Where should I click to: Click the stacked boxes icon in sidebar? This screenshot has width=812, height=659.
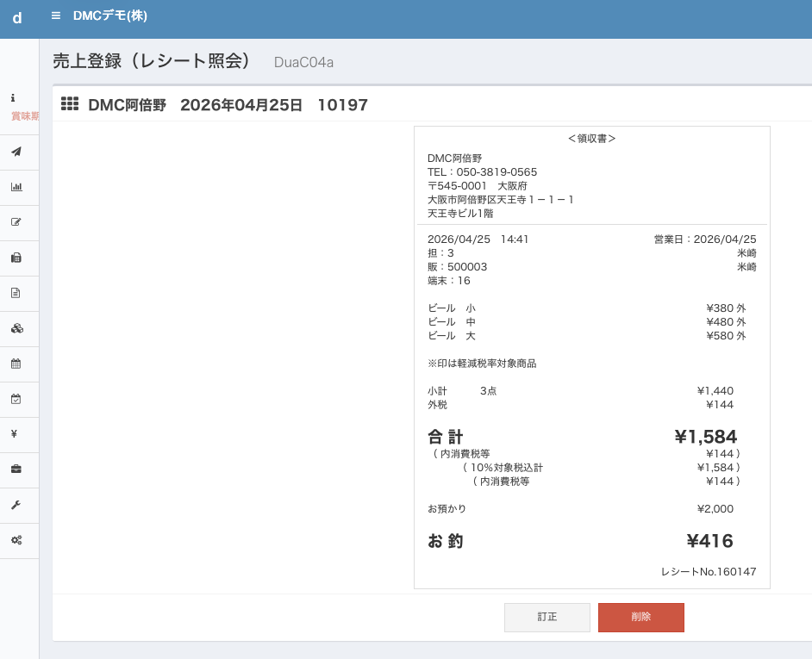[x=16, y=328]
